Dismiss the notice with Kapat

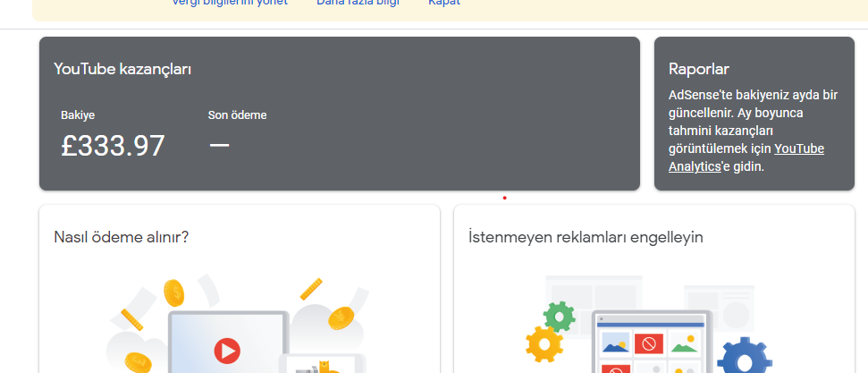[x=444, y=2]
